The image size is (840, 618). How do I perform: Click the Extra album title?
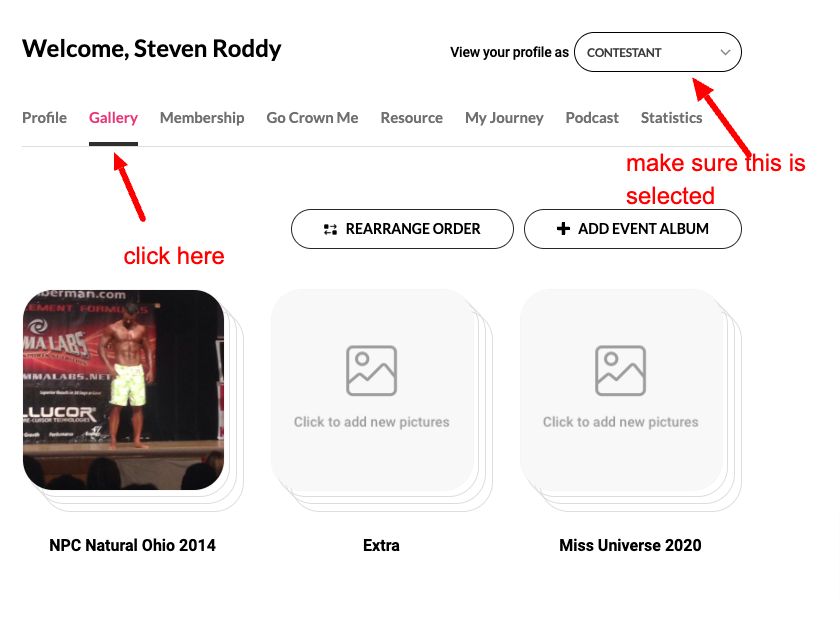point(381,546)
